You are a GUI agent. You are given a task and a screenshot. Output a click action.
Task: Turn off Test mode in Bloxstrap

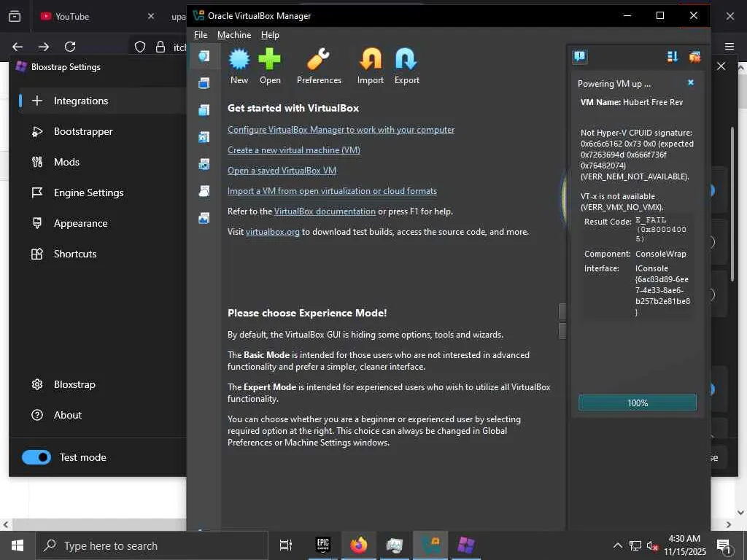[36, 457]
